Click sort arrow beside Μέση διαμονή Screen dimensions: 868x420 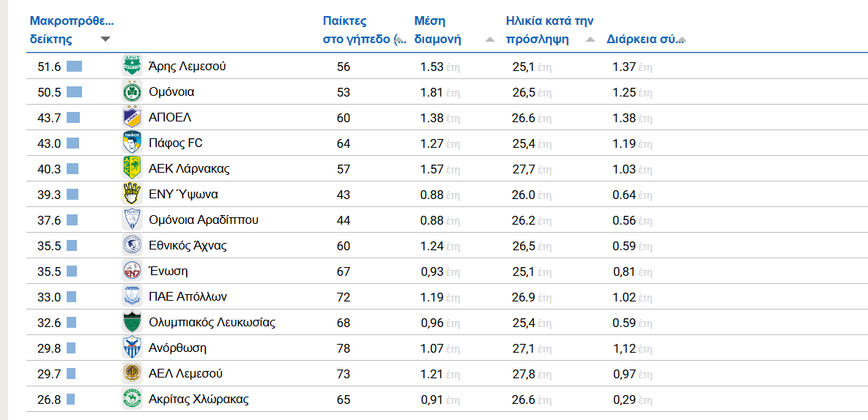pyautogui.click(x=489, y=40)
